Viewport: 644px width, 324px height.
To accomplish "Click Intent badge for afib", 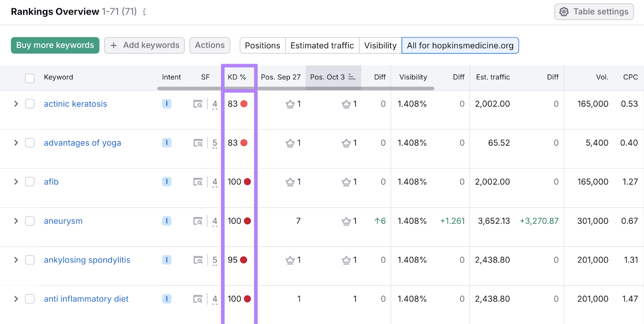I will (167, 182).
